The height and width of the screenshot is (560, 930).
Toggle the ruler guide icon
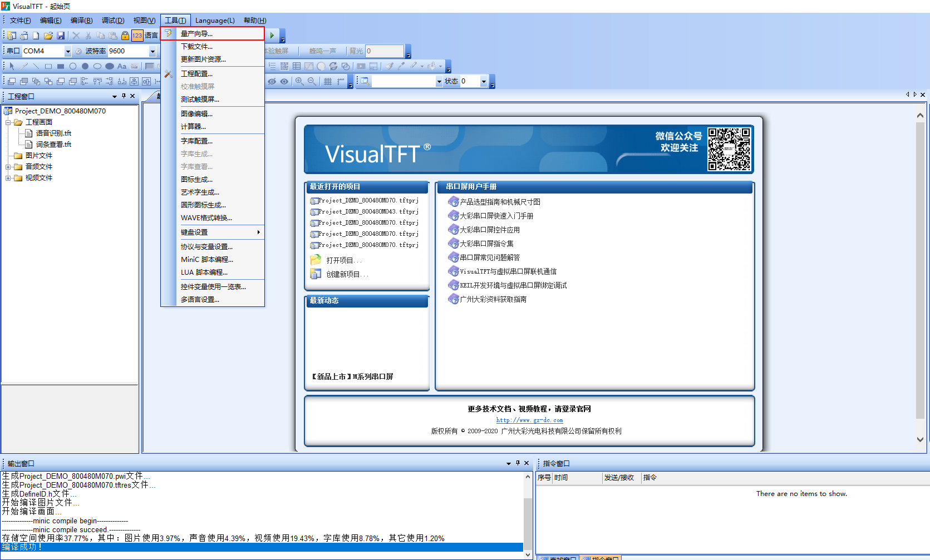tap(340, 81)
